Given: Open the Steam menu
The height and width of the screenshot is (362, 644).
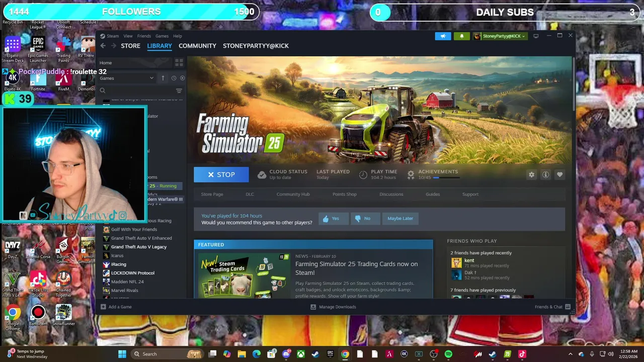Looking at the screenshot, I should [113, 36].
